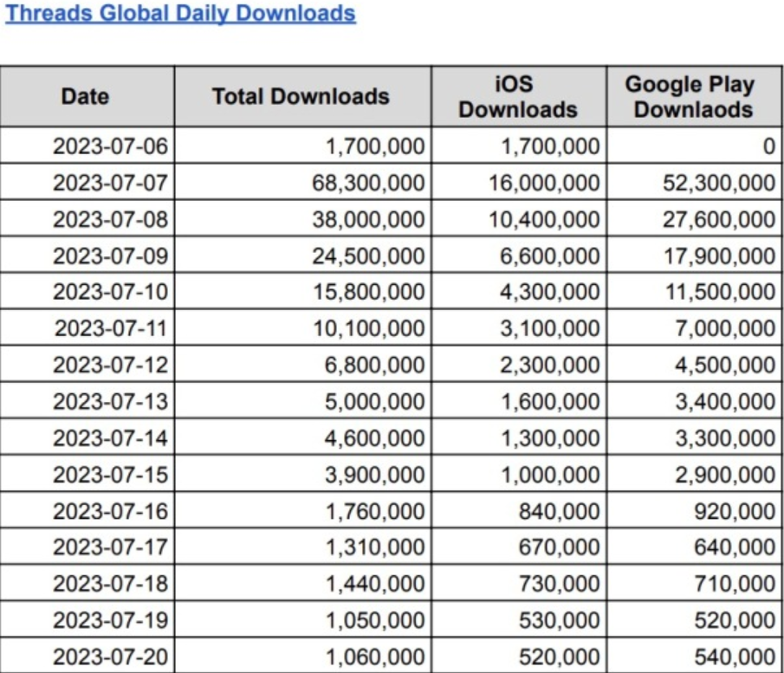
Task: Select the iOS Downloads column header
Action: click(x=519, y=96)
